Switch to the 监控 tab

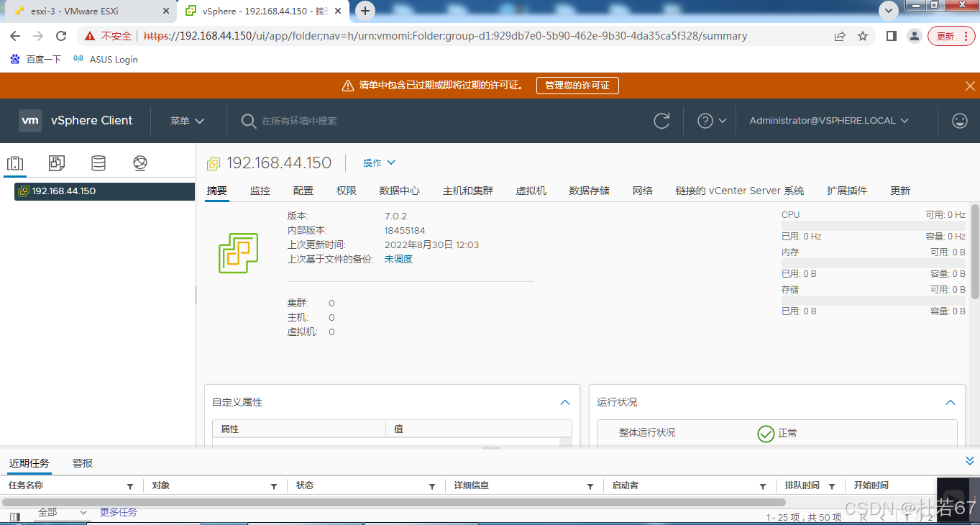260,191
